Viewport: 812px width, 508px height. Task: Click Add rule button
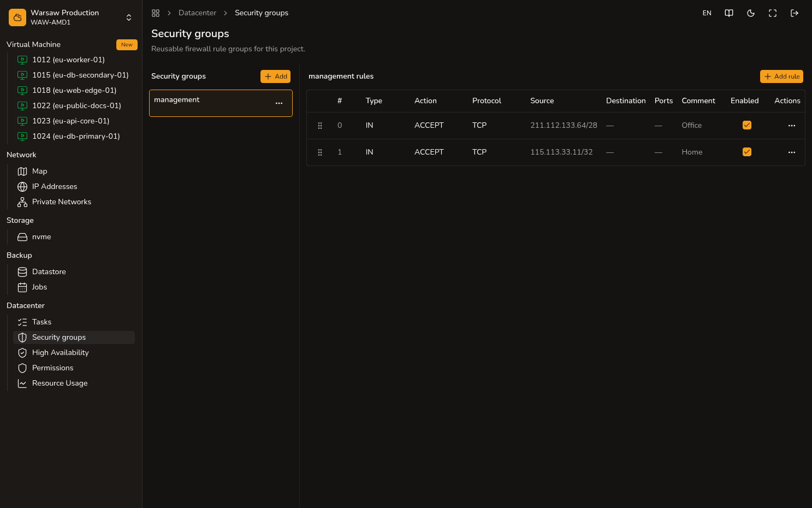coord(781,76)
